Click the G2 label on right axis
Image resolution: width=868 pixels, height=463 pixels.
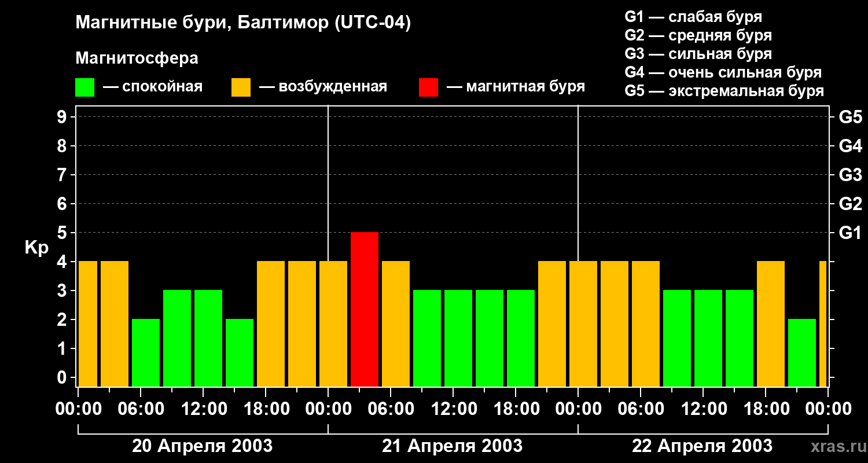coord(850,204)
